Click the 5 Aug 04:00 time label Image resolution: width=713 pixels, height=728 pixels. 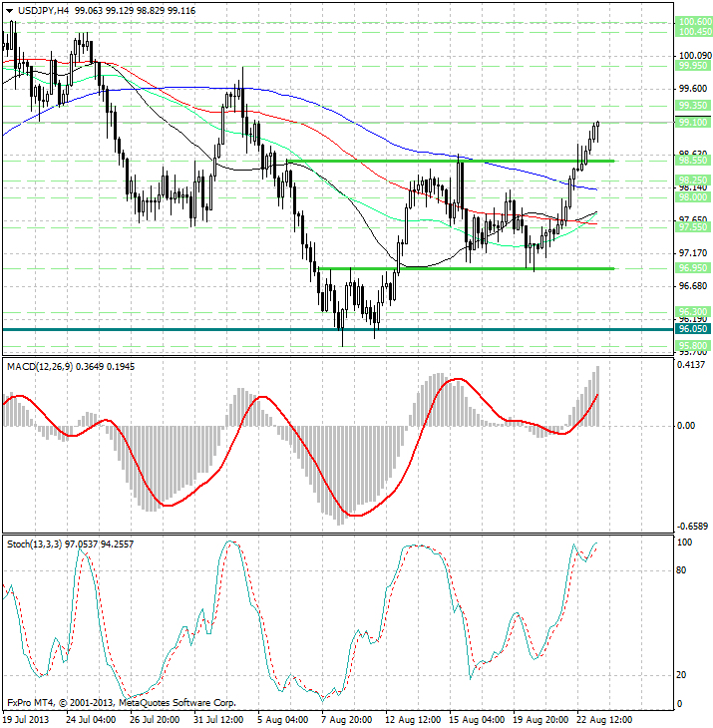tap(282, 720)
